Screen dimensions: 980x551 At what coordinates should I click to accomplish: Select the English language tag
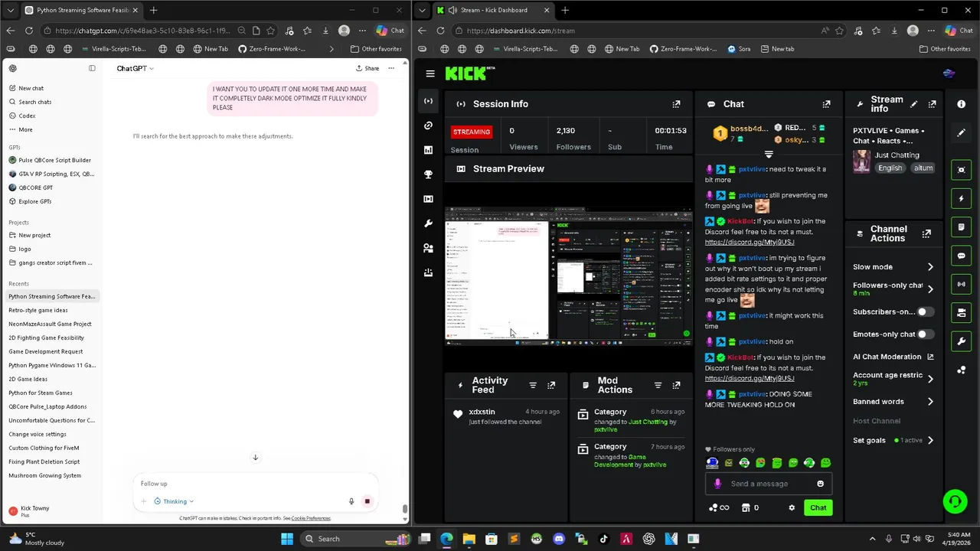coord(890,168)
